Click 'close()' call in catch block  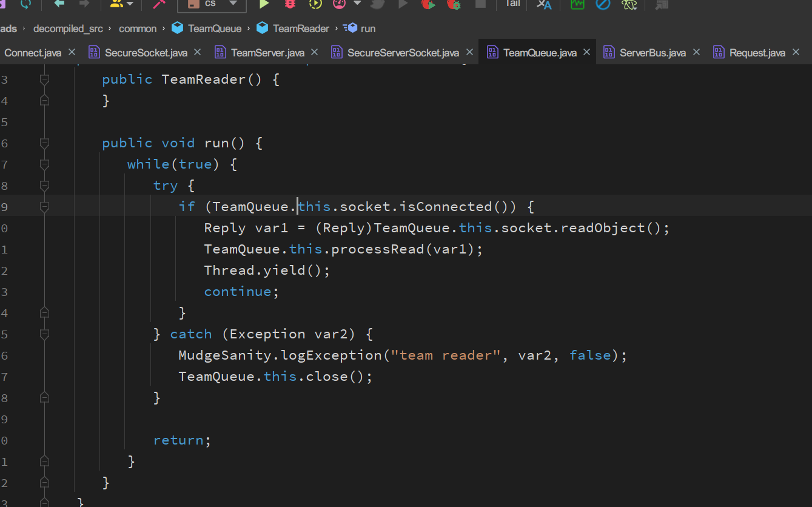(335, 377)
